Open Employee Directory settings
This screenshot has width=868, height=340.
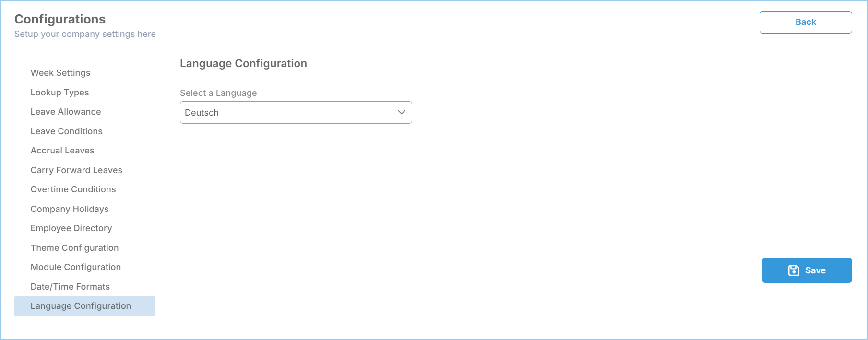tap(71, 228)
